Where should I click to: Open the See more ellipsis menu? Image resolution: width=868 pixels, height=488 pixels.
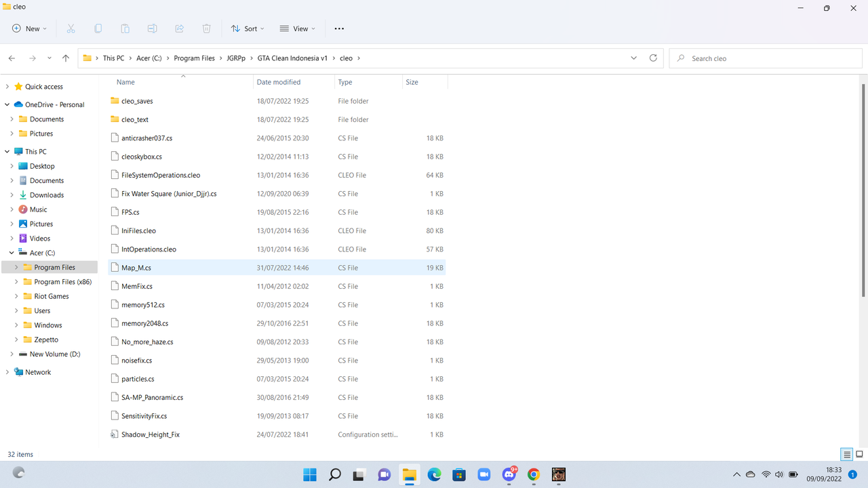(339, 28)
